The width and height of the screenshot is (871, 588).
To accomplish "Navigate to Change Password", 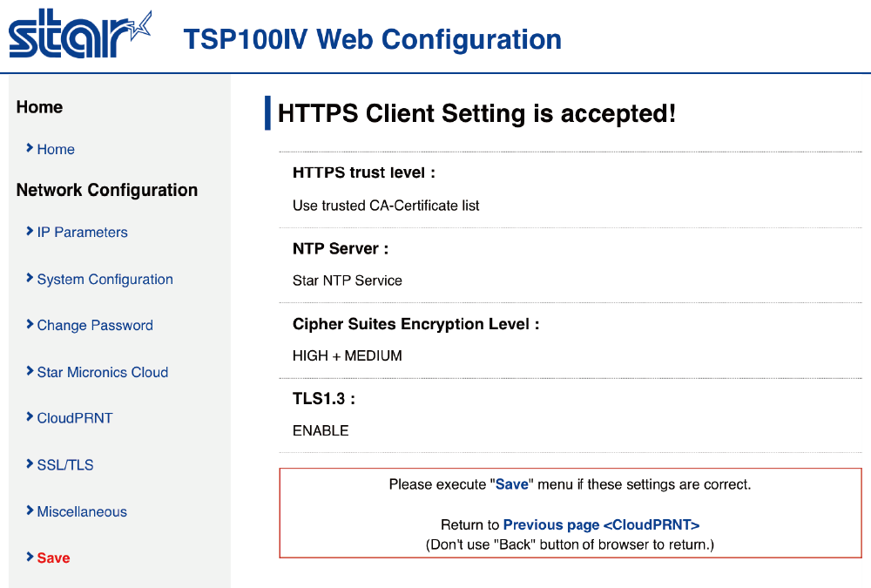I will (95, 326).
